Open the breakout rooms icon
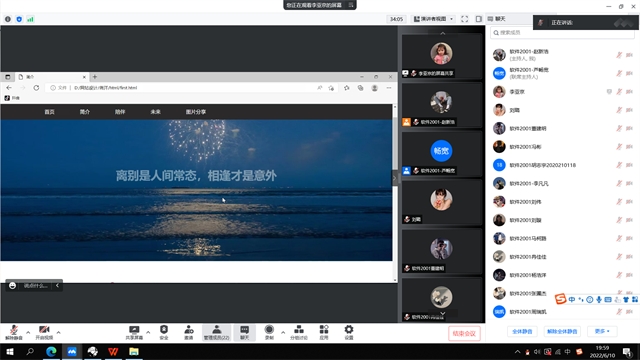640x360 pixels. [x=299, y=332]
